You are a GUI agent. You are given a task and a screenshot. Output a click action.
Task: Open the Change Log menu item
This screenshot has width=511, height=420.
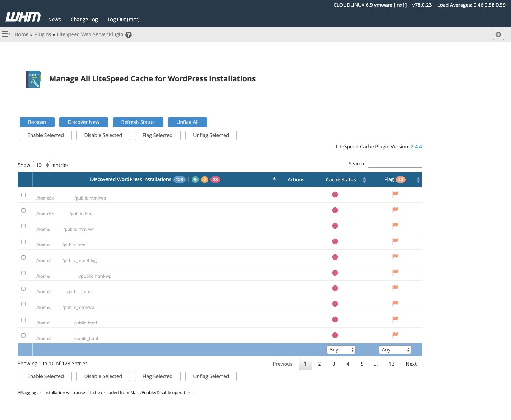point(84,20)
